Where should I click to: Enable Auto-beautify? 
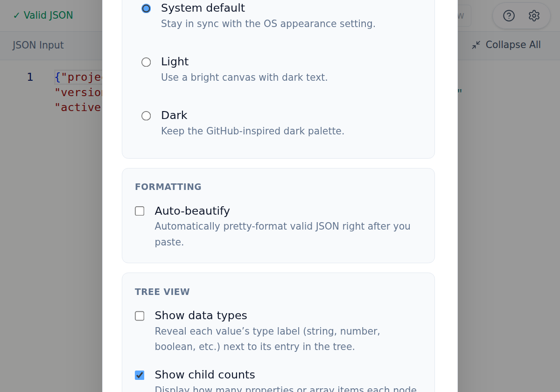pyautogui.click(x=140, y=211)
